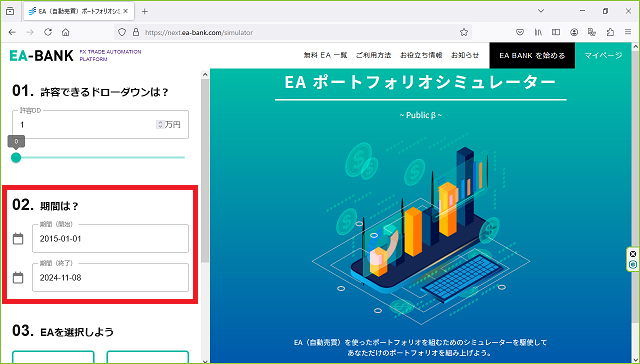Click the end date field 2024-11-08
The width and height of the screenshot is (640, 364).
pos(111,278)
